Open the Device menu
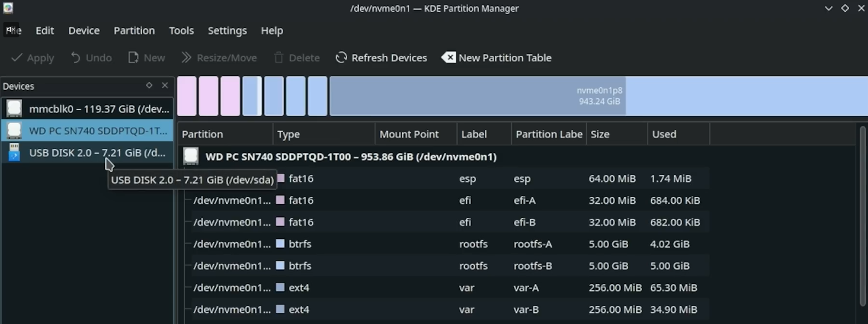 pos(84,31)
